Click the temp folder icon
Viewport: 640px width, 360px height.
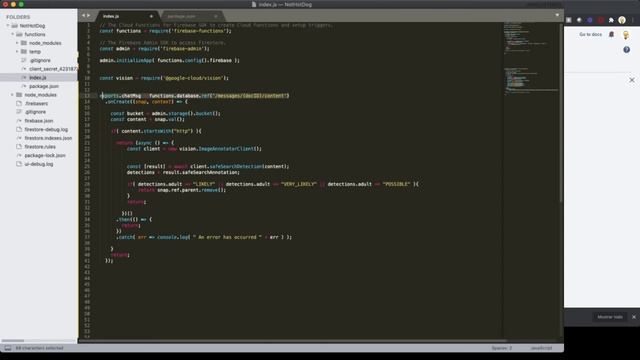pyautogui.click(x=24, y=51)
